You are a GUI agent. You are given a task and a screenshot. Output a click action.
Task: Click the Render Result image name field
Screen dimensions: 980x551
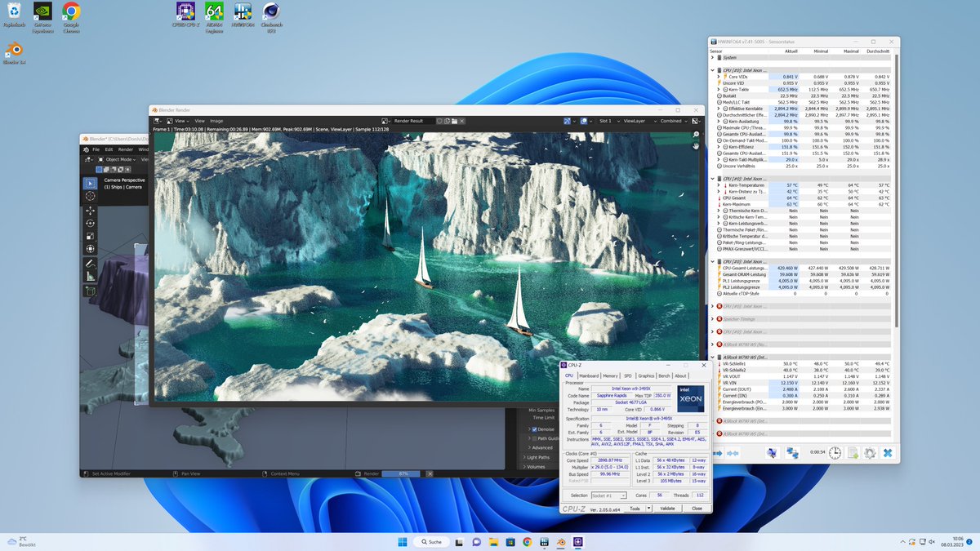pos(412,121)
